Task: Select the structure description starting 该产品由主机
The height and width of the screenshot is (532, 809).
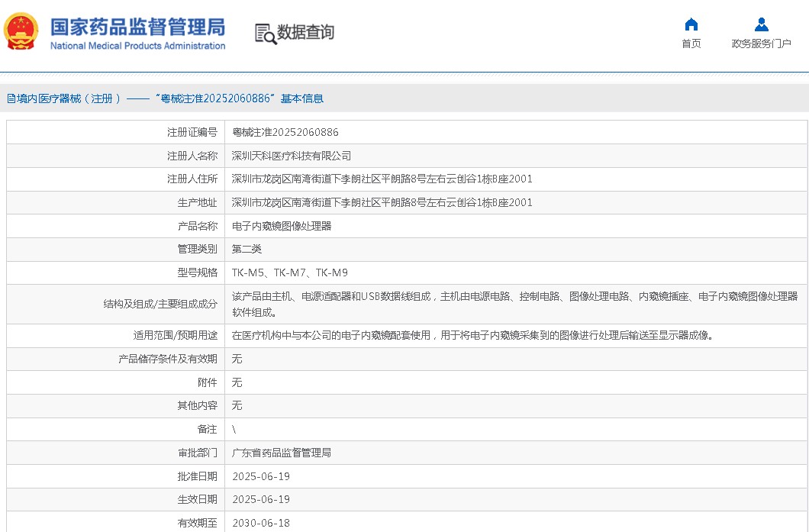Action: 515,304
